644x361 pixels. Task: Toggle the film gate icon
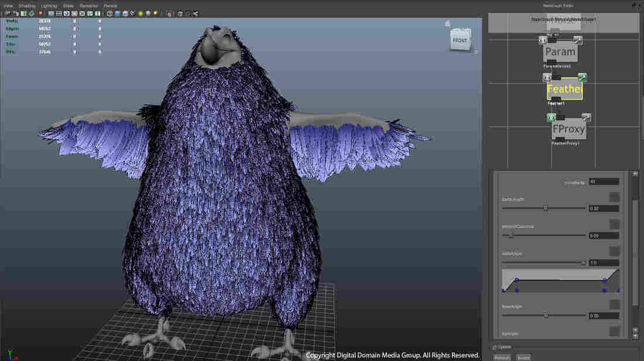click(59, 13)
